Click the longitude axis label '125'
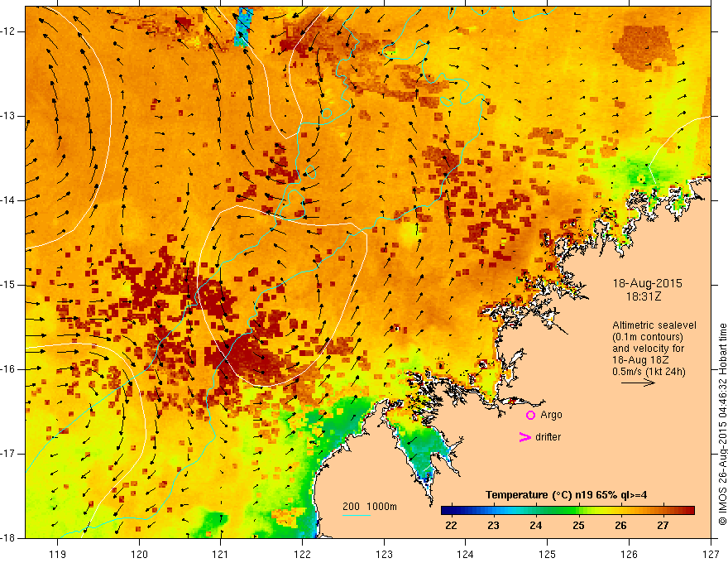This screenshot has height=563, width=728. pyautogui.click(x=548, y=554)
